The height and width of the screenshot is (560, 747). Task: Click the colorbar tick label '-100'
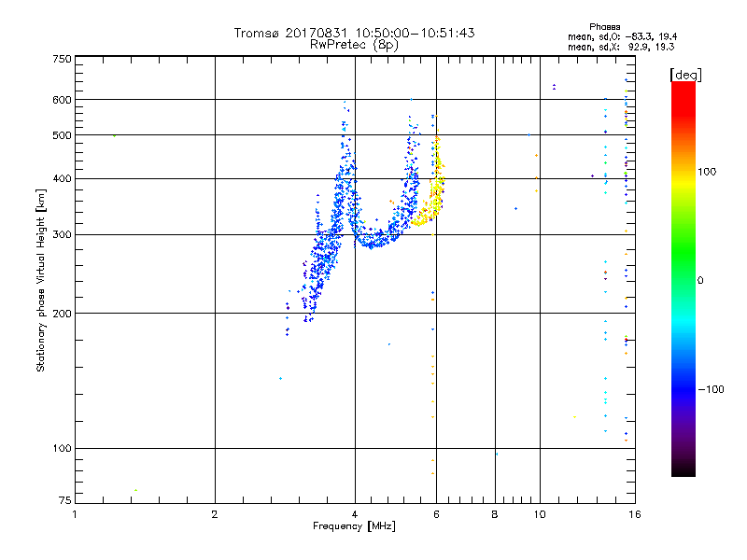click(x=712, y=389)
